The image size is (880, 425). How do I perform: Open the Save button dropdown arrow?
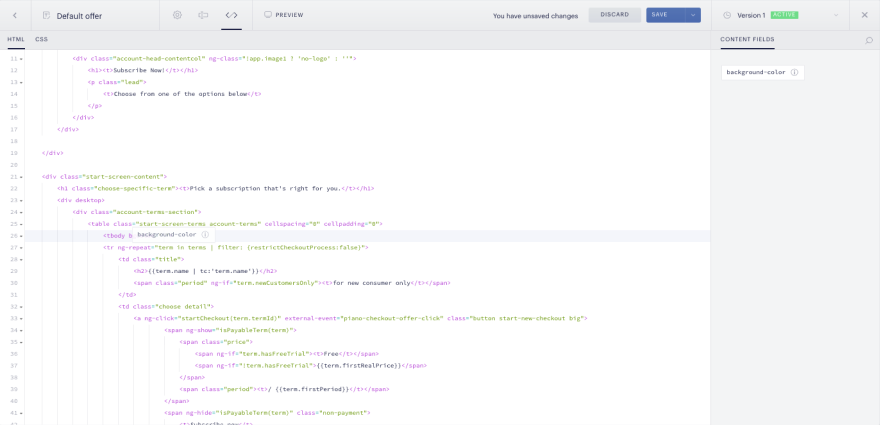click(693, 15)
